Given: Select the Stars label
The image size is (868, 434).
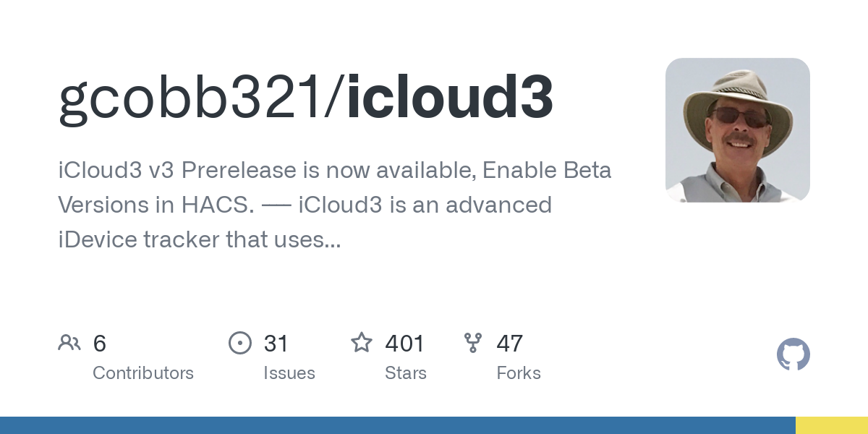Looking at the screenshot, I should click(406, 373).
